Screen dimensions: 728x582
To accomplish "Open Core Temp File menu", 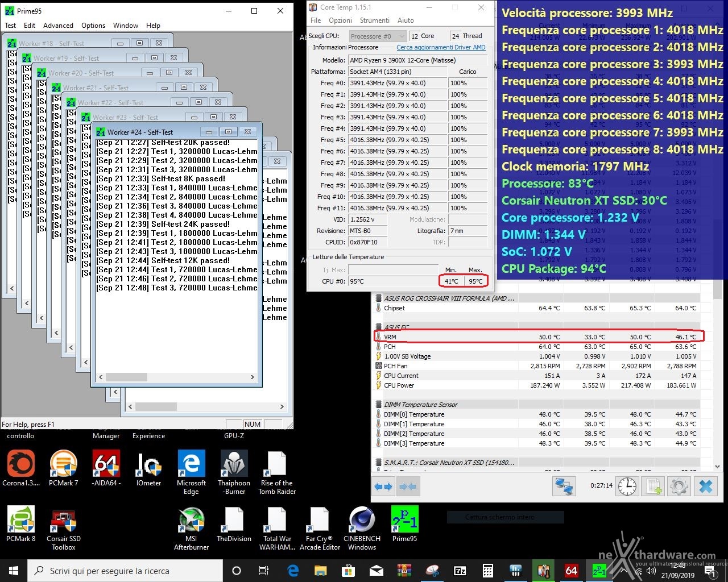I will [x=316, y=20].
